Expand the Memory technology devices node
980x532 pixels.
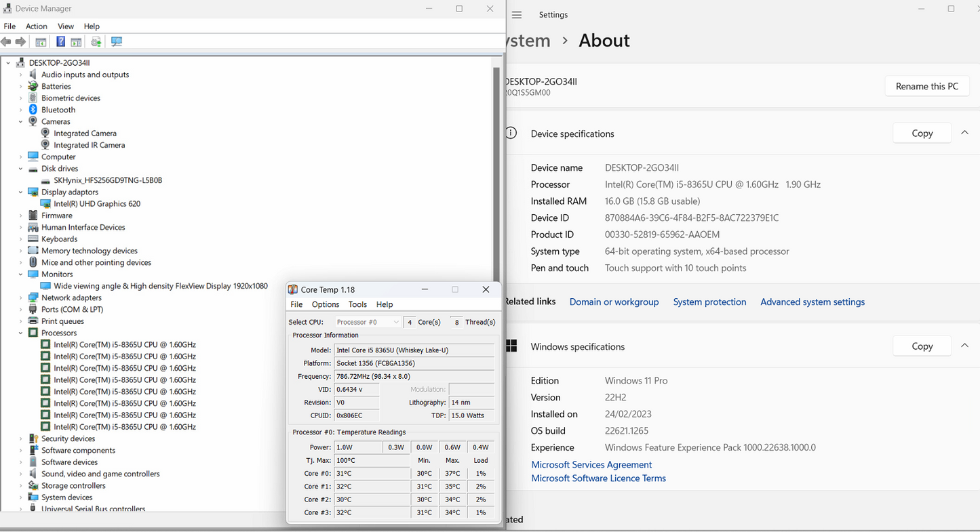tap(20, 251)
